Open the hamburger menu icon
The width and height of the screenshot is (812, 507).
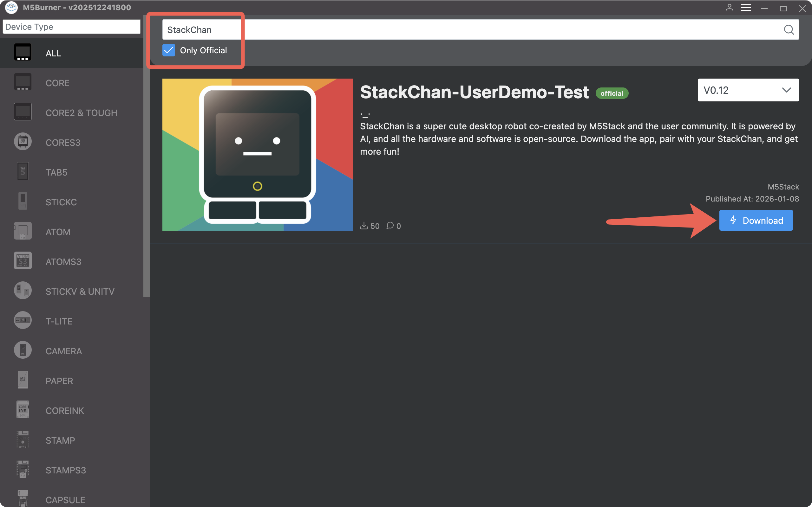[746, 8]
